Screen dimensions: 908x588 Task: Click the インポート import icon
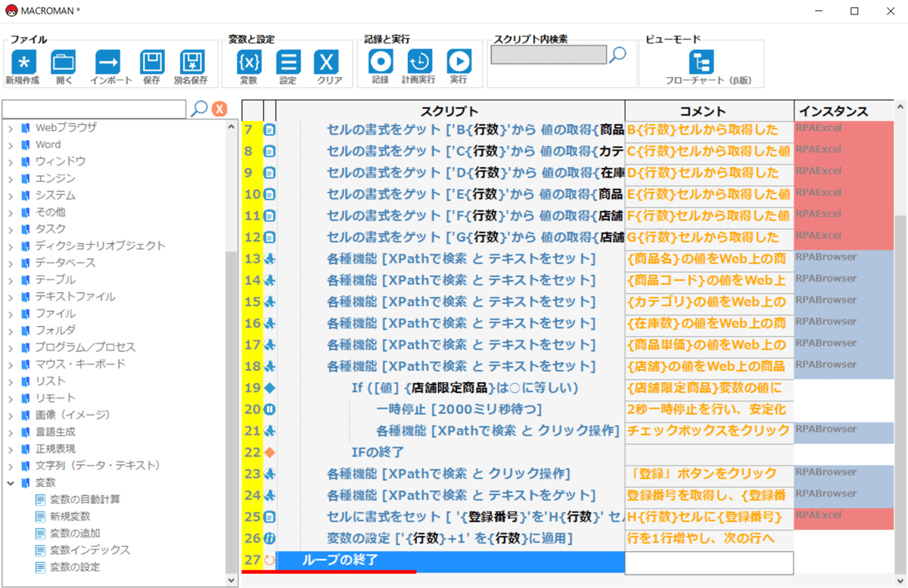pyautogui.click(x=108, y=62)
